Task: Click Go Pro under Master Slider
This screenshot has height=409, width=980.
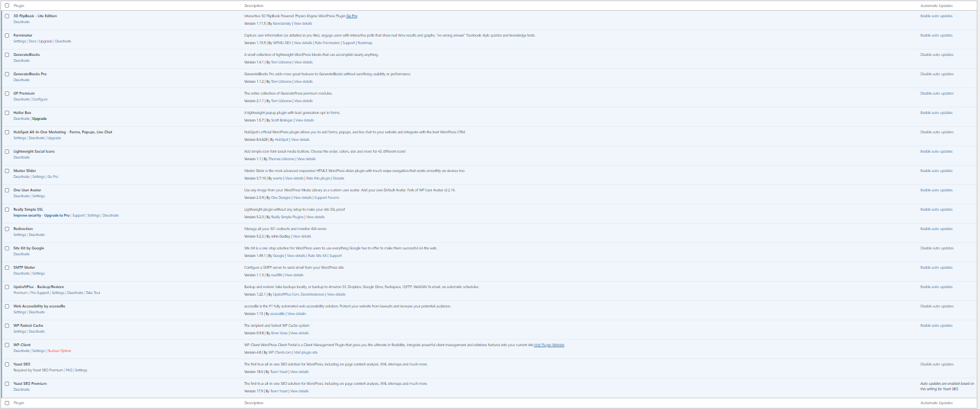Action: click(x=53, y=177)
